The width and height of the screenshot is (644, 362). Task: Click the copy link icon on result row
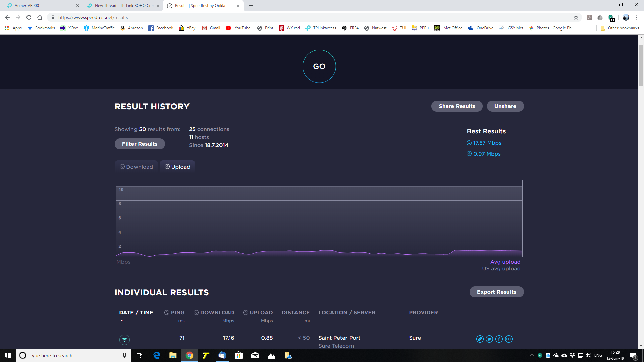(480, 339)
